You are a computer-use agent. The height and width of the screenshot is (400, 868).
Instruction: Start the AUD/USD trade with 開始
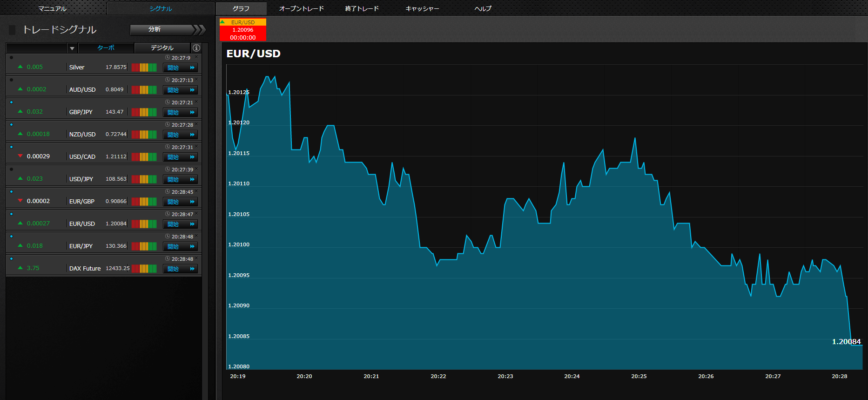[x=181, y=90]
